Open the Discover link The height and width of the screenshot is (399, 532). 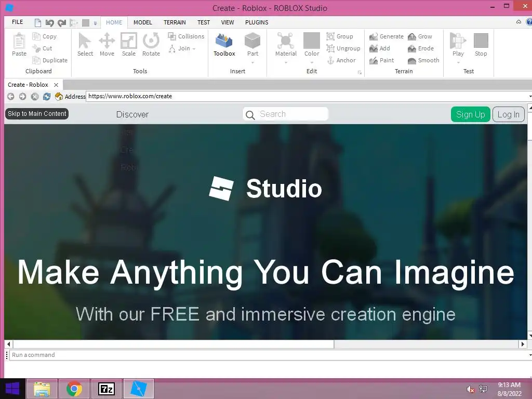[132, 114]
